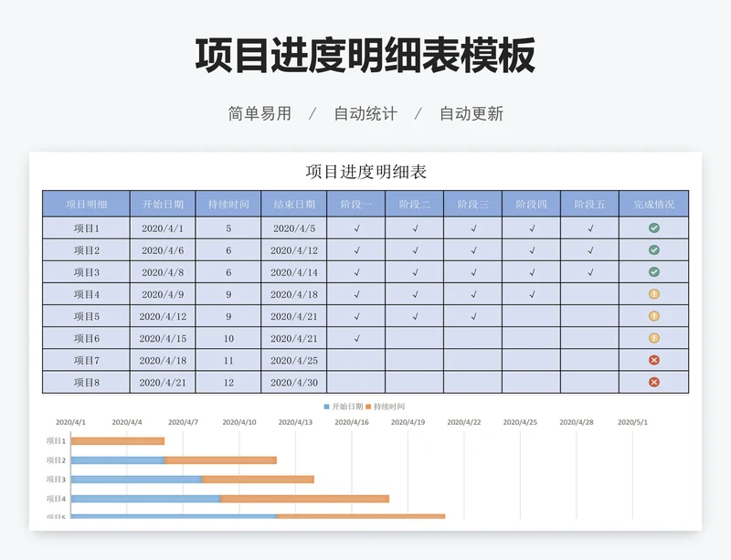Click the 阶段五 checkmark in 项目3 row
Screen dimensions: 731x560
click(x=590, y=272)
